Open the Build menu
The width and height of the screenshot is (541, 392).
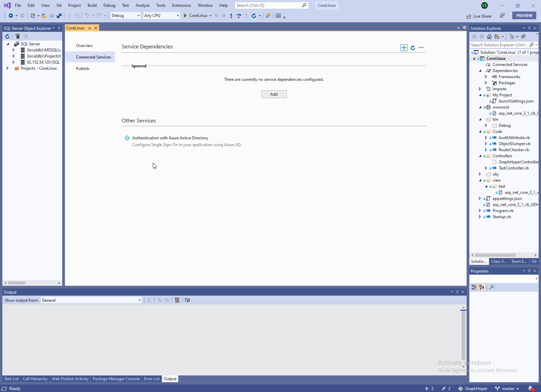point(92,5)
